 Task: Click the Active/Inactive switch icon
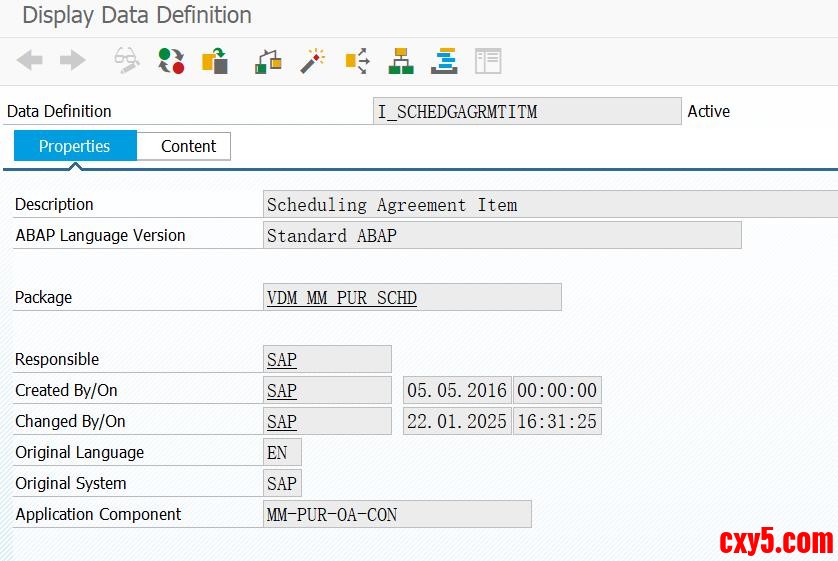pos(171,61)
